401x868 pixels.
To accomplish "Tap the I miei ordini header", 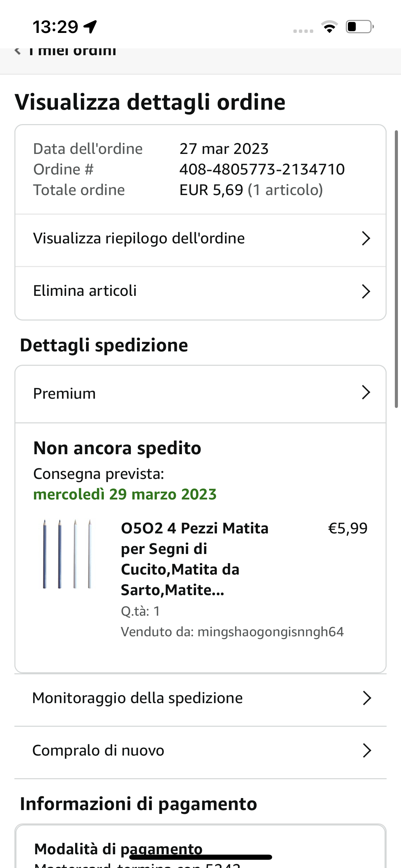I will [x=77, y=51].
